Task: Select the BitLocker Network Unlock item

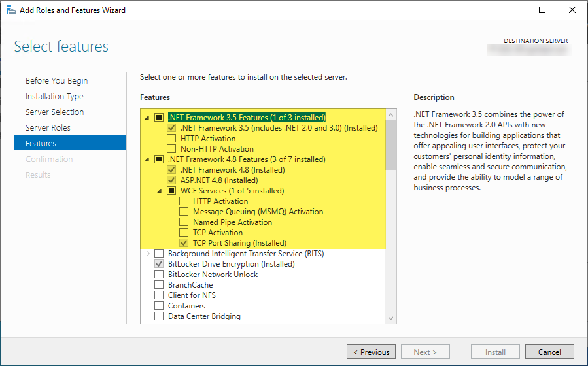Action: [213, 274]
